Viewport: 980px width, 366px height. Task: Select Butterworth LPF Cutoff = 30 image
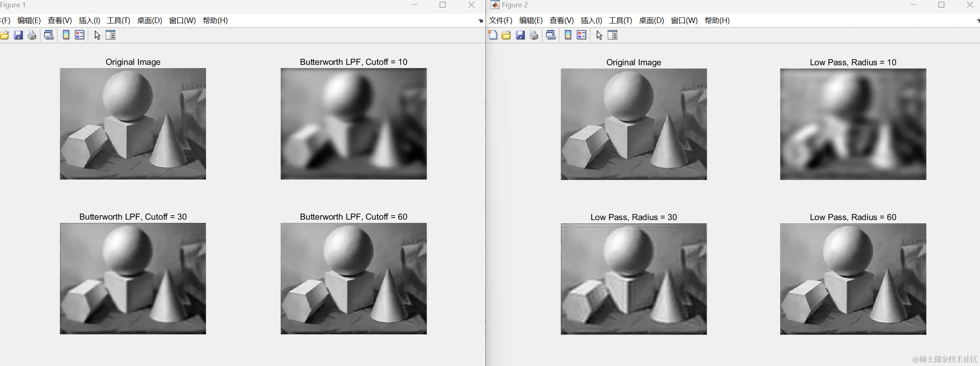coord(133,278)
